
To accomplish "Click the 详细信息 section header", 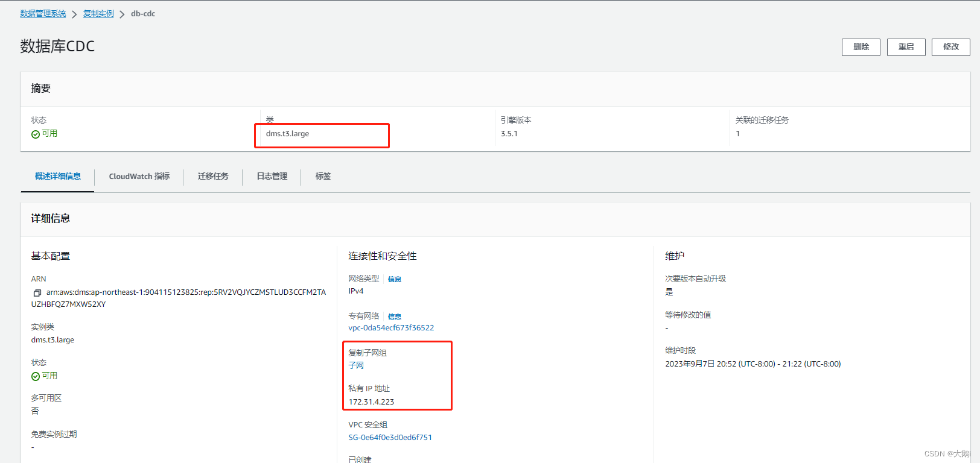I will tap(51, 218).
